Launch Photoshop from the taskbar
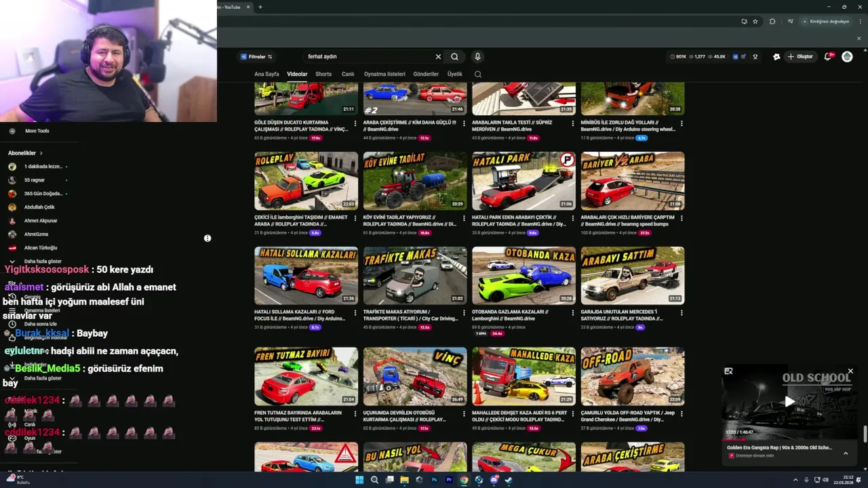The width and height of the screenshot is (868, 488). pyautogui.click(x=434, y=480)
